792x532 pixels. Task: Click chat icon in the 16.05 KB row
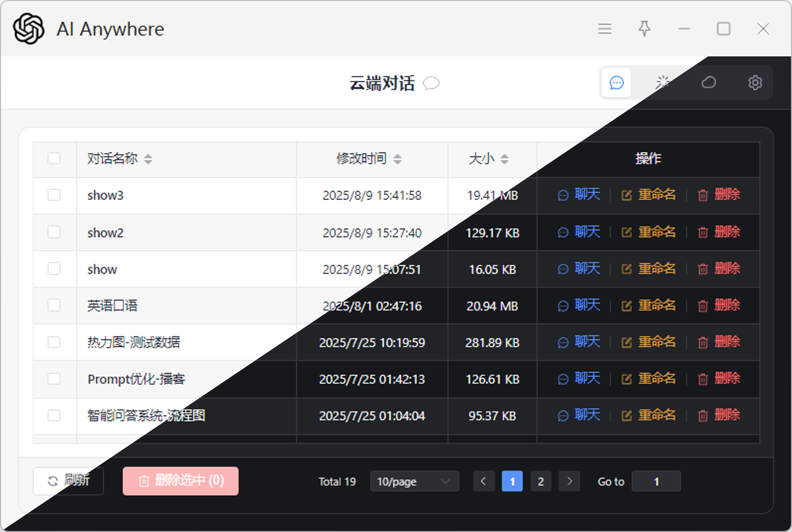tap(563, 269)
